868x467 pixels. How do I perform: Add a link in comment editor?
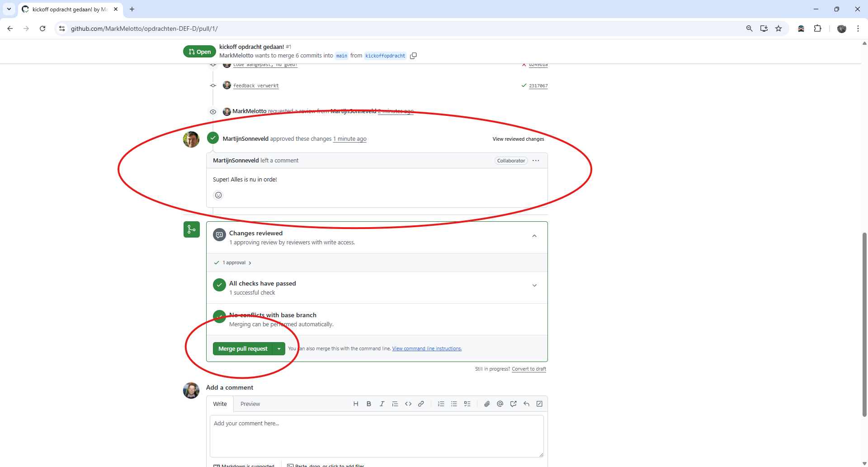coord(421,404)
